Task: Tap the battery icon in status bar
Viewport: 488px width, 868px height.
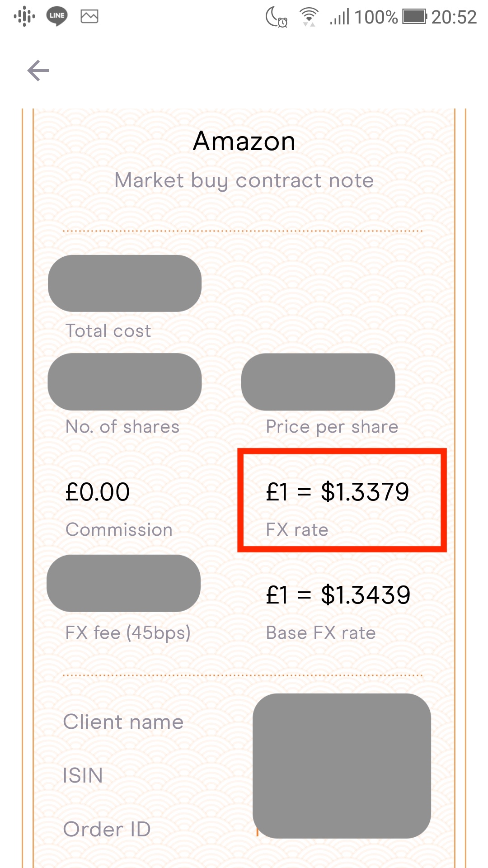Action: coord(414,17)
